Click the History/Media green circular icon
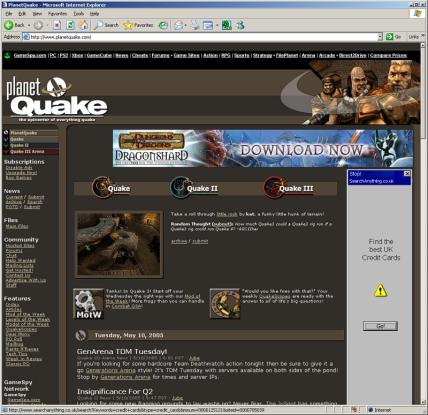 coord(163,25)
